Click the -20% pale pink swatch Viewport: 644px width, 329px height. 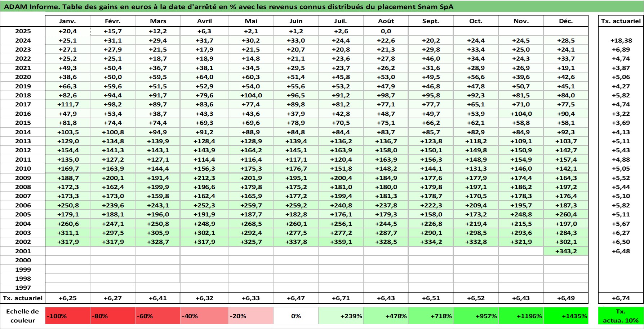click(251, 316)
